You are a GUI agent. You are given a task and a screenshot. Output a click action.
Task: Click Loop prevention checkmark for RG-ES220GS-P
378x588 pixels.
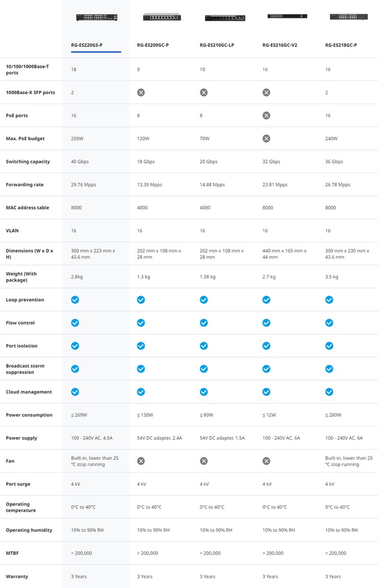coord(75,300)
